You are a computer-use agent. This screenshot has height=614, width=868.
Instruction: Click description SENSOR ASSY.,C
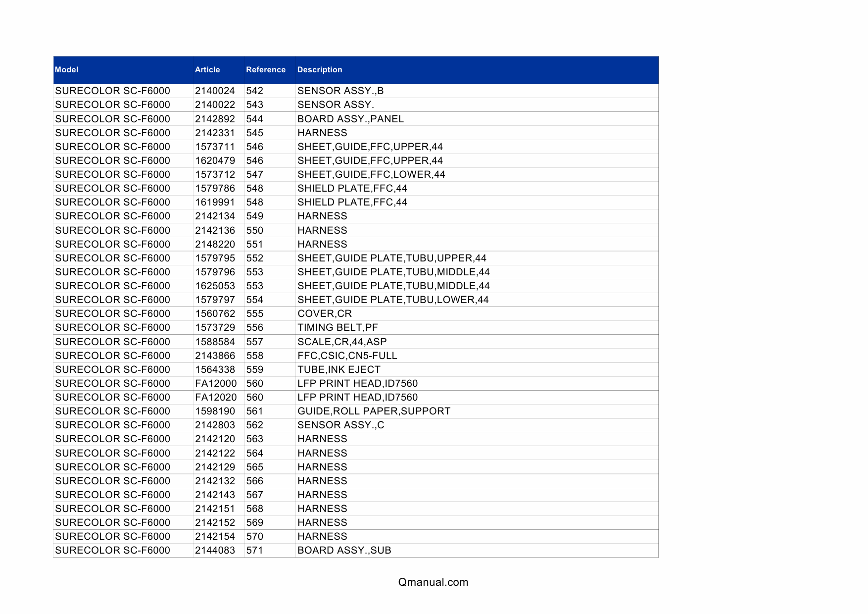pos(341,425)
